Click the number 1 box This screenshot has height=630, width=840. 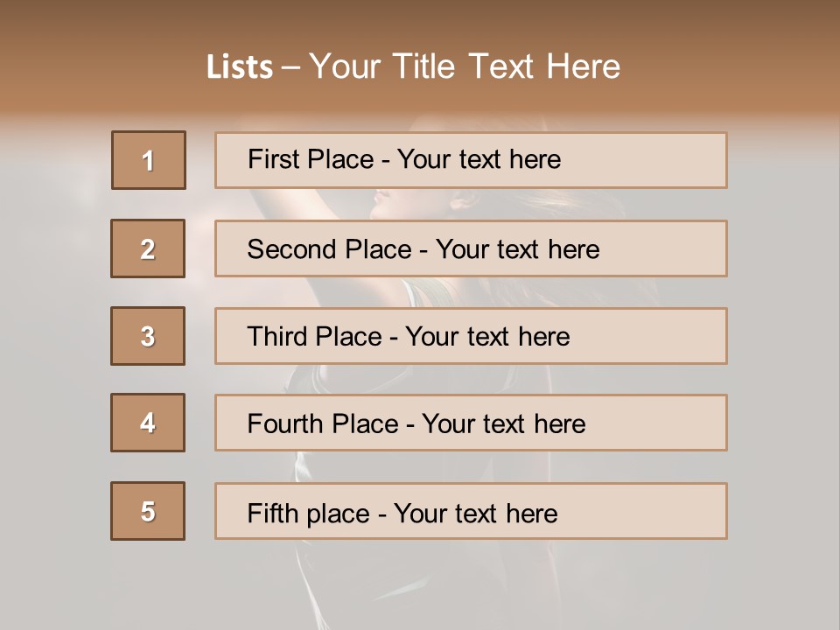coord(148,160)
